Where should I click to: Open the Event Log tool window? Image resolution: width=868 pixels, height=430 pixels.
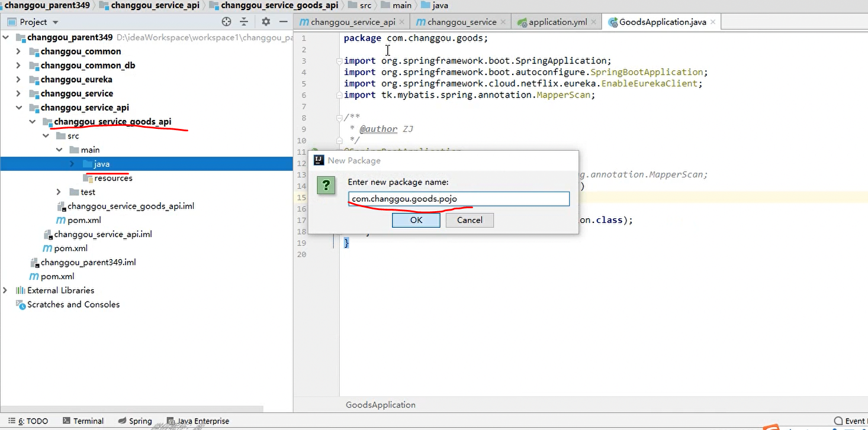click(x=850, y=421)
